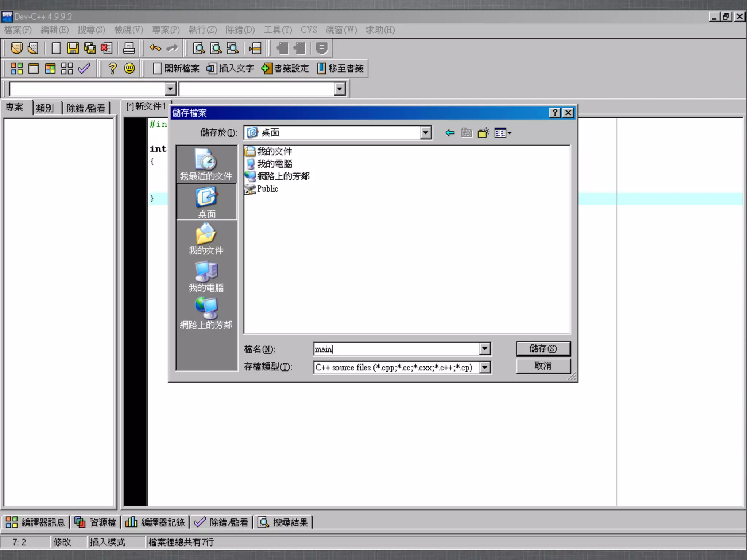Open the view menu icon in the save dialog

(x=503, y=133)
